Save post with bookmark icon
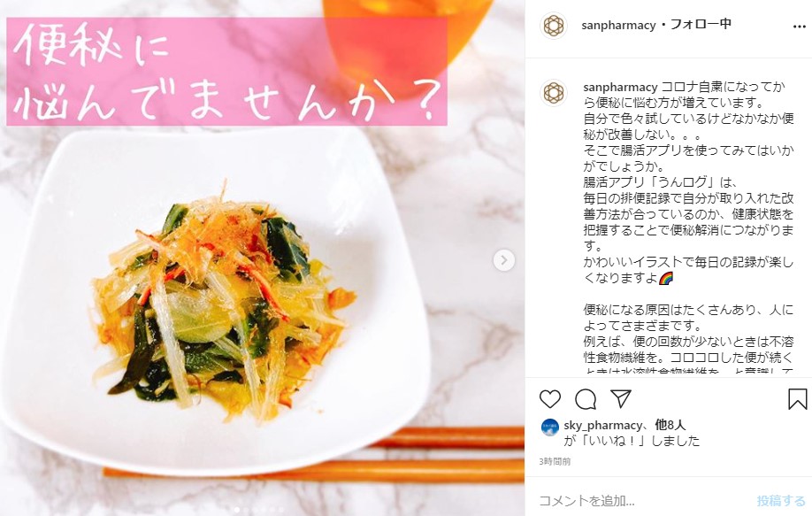This screenshot has width=812, height=516. point(798,399)
